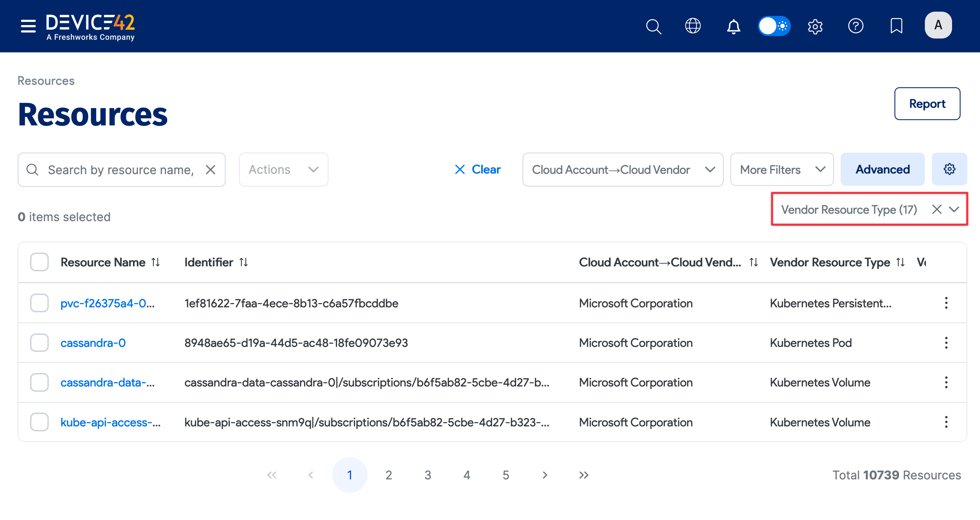
Task: Open the notifications bell
Action: [x=733, y=26]
